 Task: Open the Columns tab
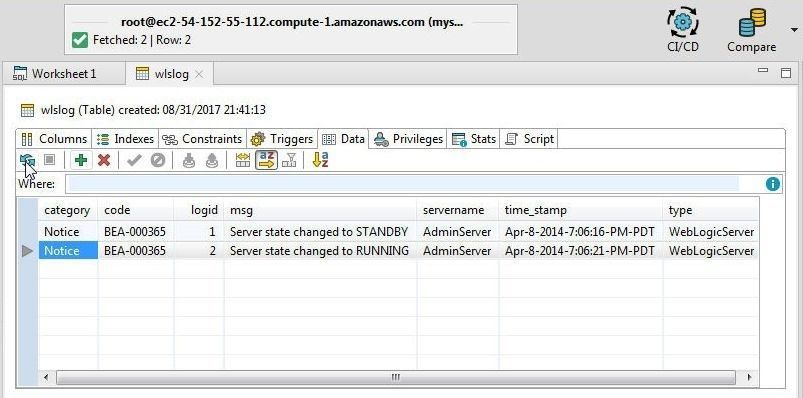[54, 139]
